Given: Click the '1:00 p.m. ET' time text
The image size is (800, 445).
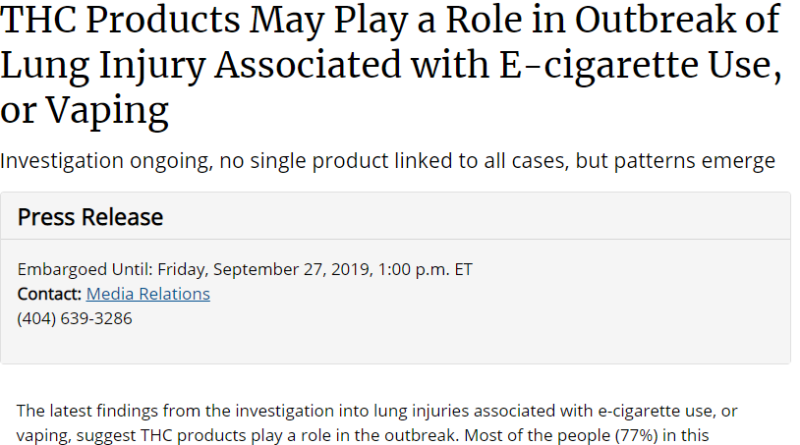Looking at the screenshot, I should (425, 269).
